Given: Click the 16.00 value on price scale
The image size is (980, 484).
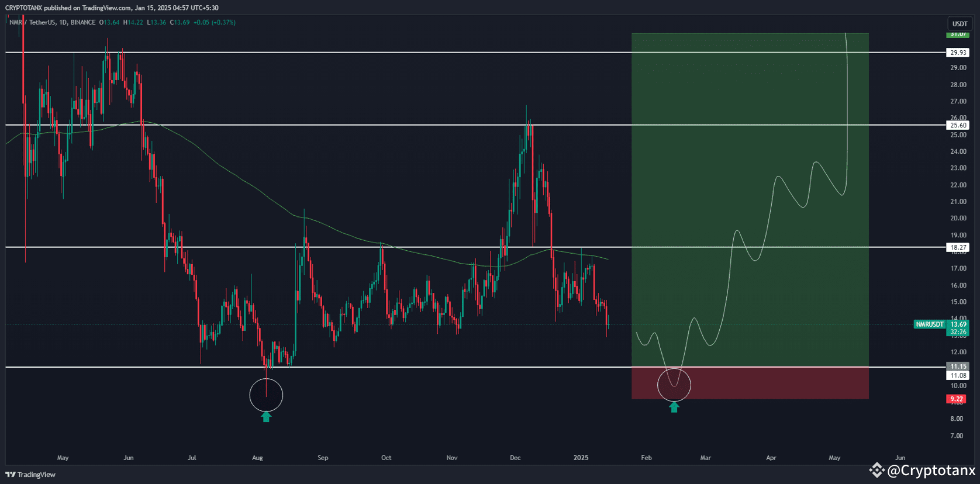Looking at the screenshot, I should click(x=958, y=286).
